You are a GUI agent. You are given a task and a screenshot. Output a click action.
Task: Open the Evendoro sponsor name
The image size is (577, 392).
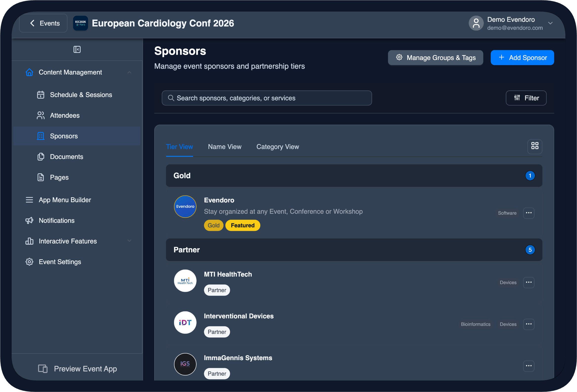(219, 200)
